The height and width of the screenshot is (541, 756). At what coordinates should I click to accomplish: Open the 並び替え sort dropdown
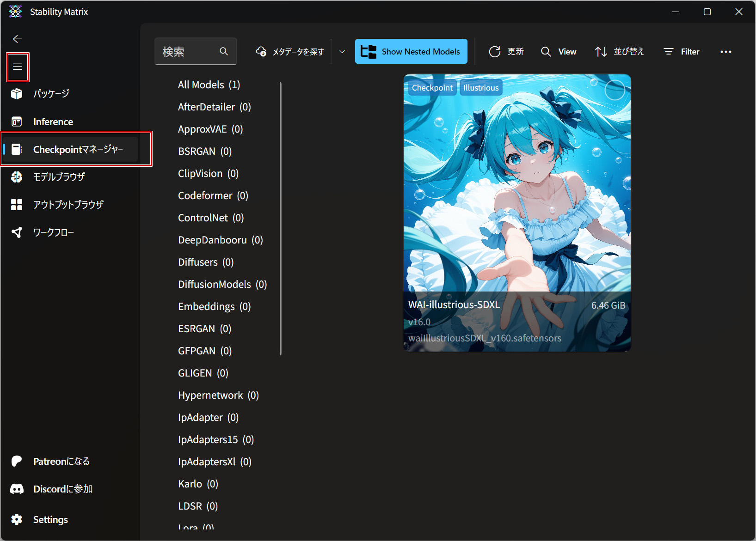(x=619, y=52)
